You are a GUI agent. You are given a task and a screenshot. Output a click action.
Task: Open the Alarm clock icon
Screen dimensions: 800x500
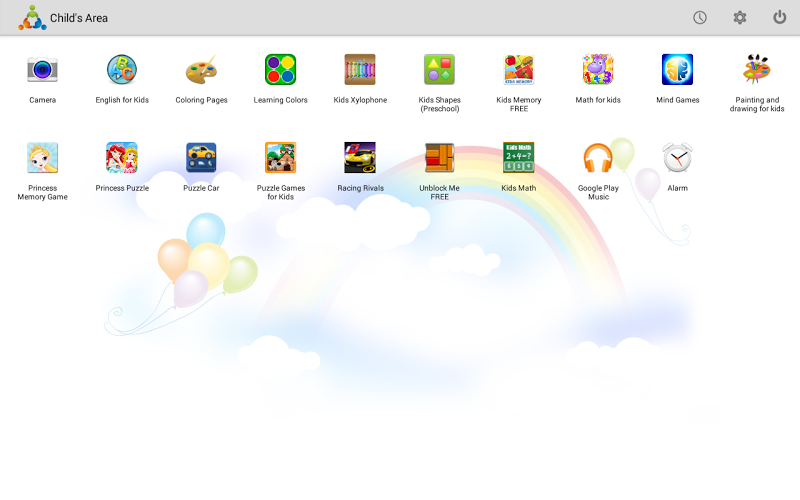click(678, 158)
